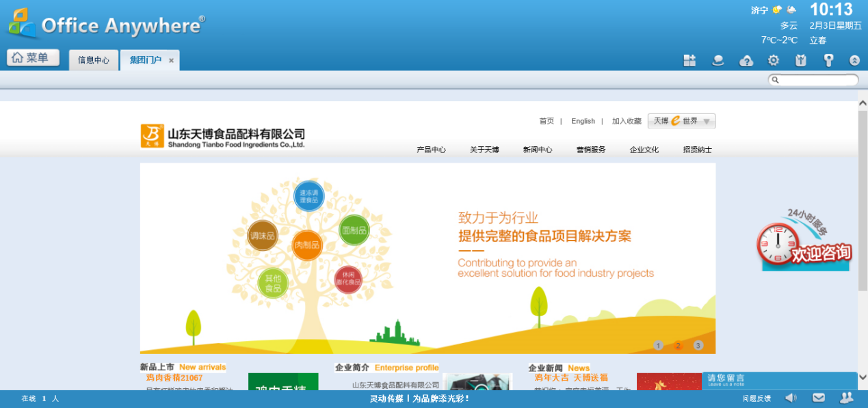Image resolution: width=868 pixels, height=408 pixels.
Task: Select banner slide indicator 3
Action: point(698,345)
